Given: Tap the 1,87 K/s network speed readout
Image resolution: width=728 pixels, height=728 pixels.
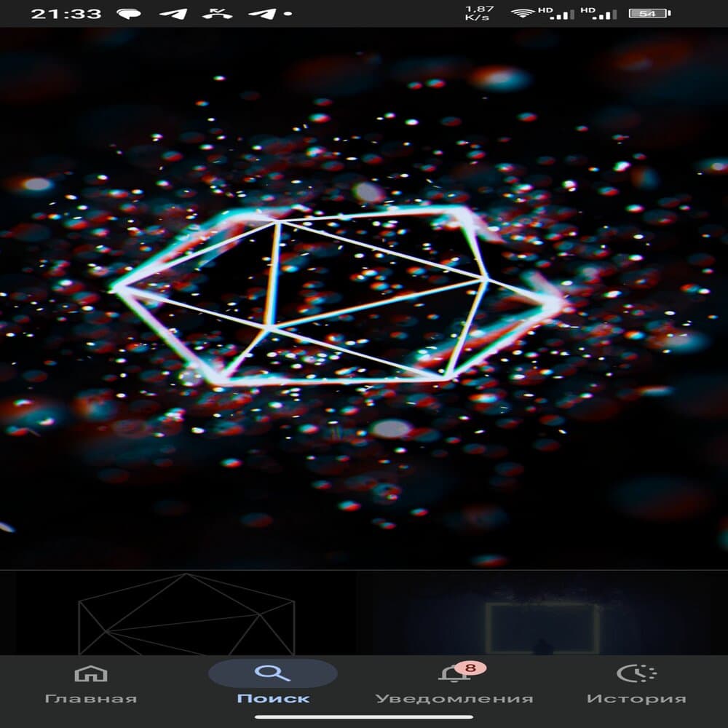Looking at the screenshot, I should click(479, 13).
